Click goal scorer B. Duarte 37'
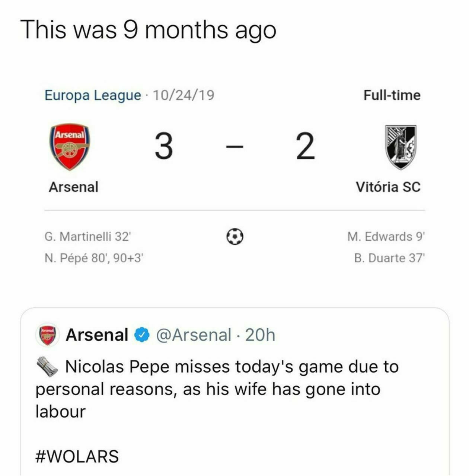This screenshot has height=476, width=469. click(x=389, y=258)
